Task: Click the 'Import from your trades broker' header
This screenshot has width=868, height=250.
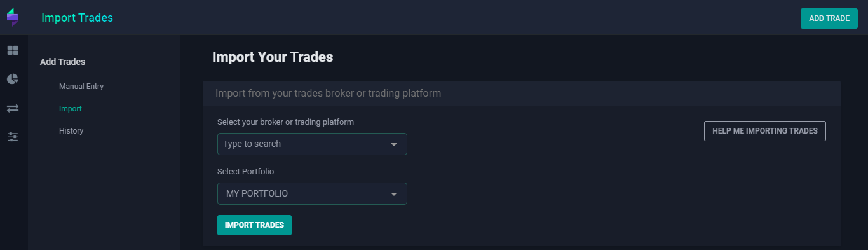Action: pos(328,94)
